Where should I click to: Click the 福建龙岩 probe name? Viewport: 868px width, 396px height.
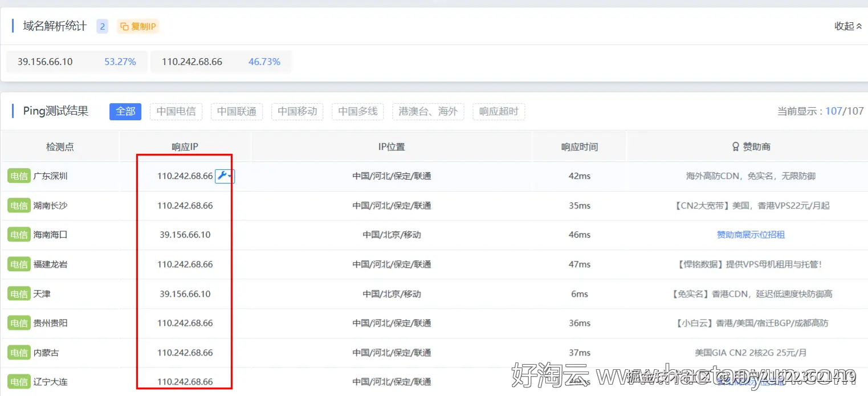(x=50, y=264)
